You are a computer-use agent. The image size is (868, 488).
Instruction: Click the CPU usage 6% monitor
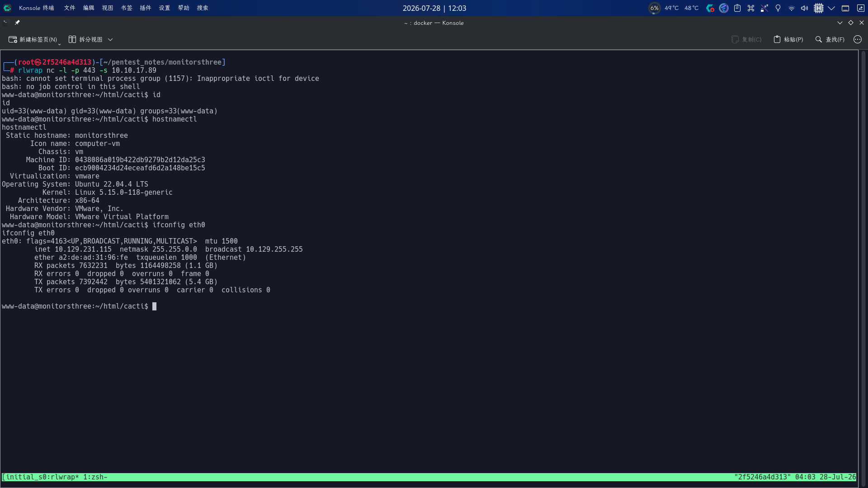click(654, 8)
